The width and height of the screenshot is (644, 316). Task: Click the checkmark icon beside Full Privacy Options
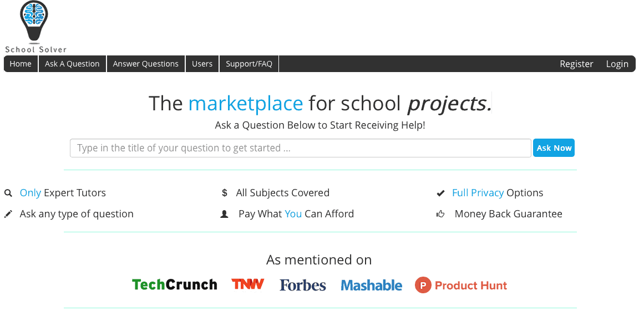[441, 193]
